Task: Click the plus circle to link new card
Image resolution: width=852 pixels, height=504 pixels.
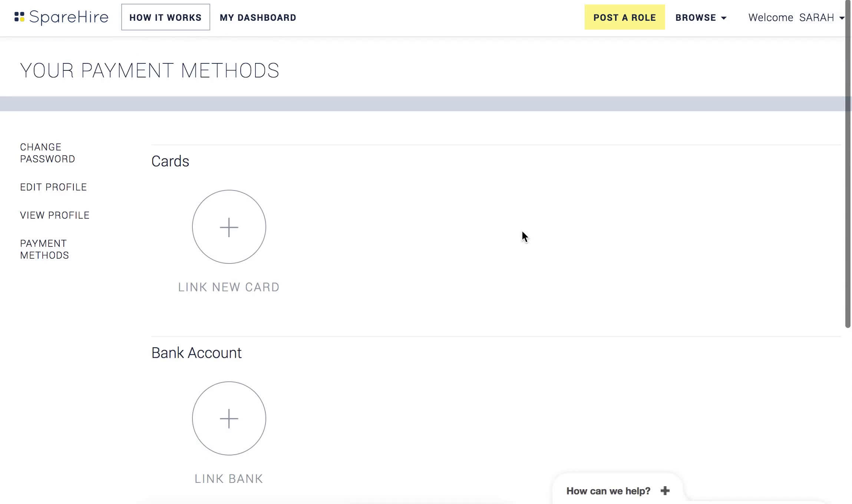Action: [229, 227]
